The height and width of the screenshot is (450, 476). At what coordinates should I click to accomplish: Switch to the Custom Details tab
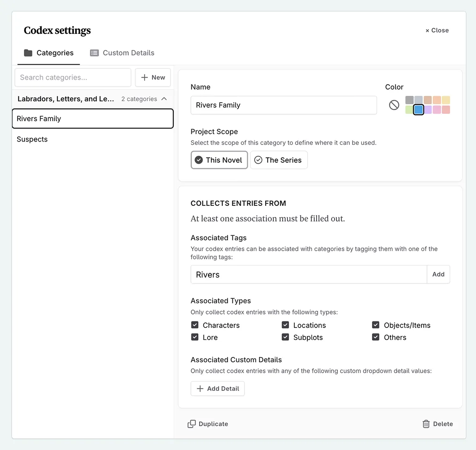pos(122,53)
